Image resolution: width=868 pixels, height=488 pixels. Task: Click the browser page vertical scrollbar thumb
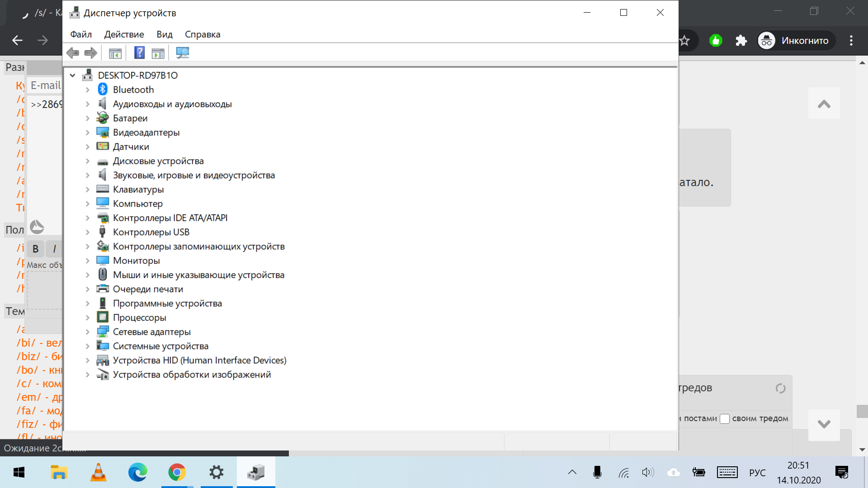(x=862, y=411)
